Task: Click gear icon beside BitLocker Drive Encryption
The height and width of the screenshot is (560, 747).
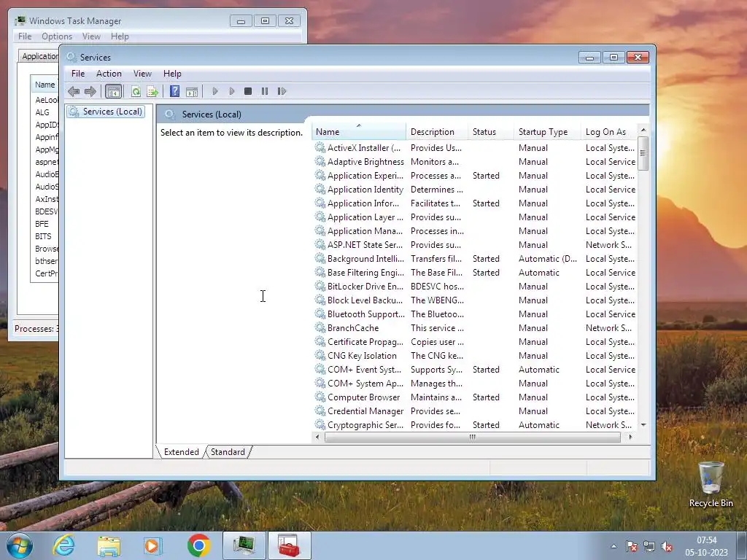Action: click(x=320, y=286)
